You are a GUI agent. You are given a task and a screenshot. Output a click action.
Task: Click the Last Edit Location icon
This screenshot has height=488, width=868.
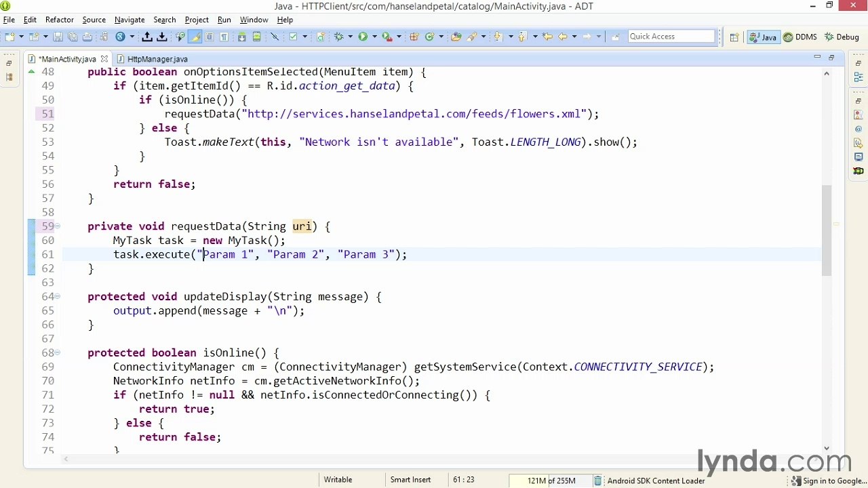coord(547,37)
